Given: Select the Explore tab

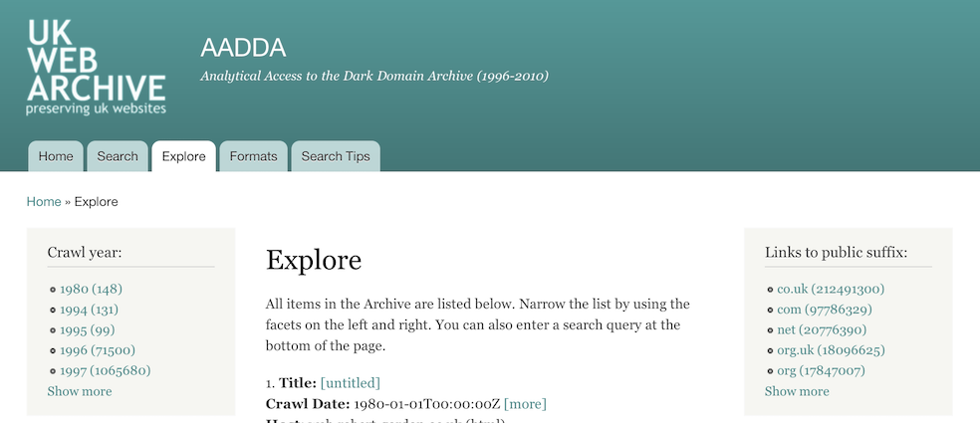Looking at the screenshot, I should pos(183,156).
